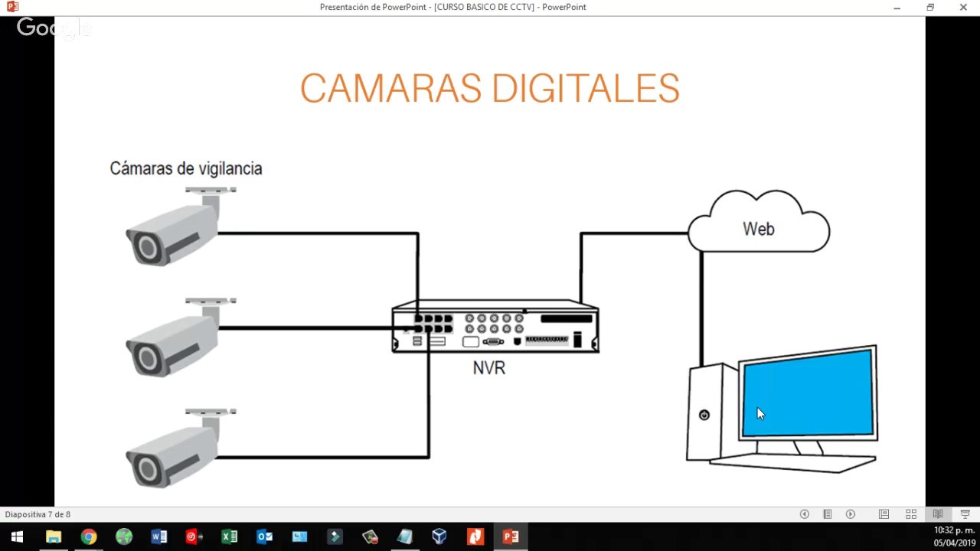Screen dimensions: 980x551
Task: Restore down the PowerPoint window
Action: 929,8
